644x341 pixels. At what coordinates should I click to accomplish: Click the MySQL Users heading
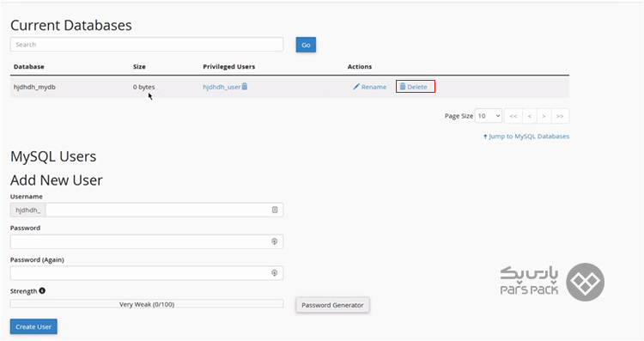click(53, 156)
